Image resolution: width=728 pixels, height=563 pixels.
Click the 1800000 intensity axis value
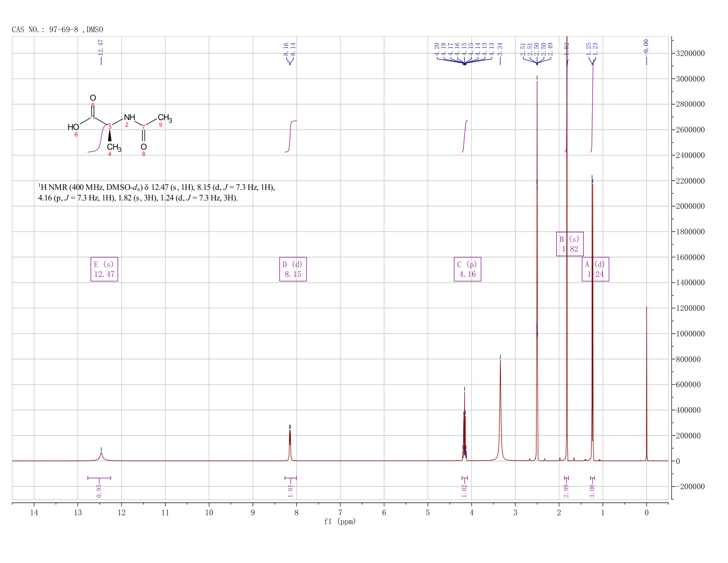[x=690, y=232]
